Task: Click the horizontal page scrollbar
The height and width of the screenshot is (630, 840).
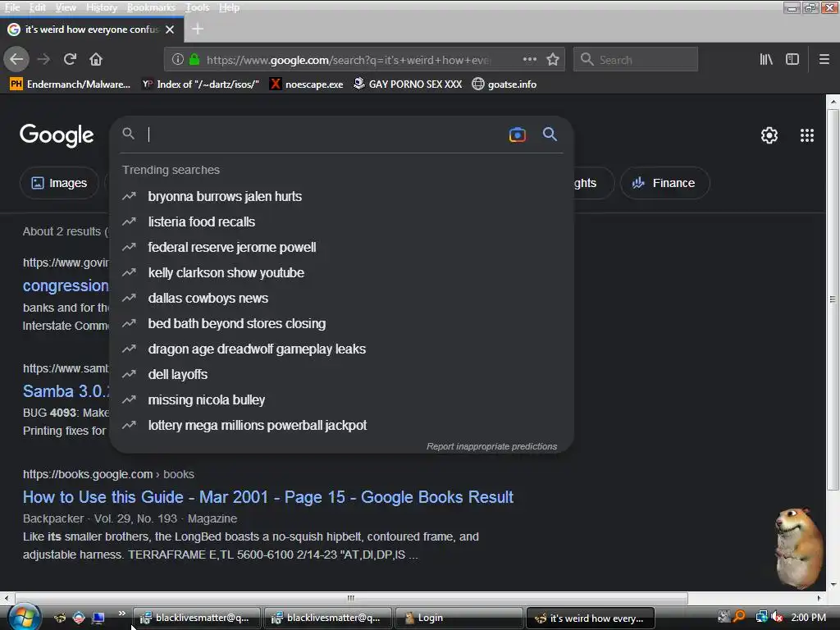Action: (x=351, y=598)
